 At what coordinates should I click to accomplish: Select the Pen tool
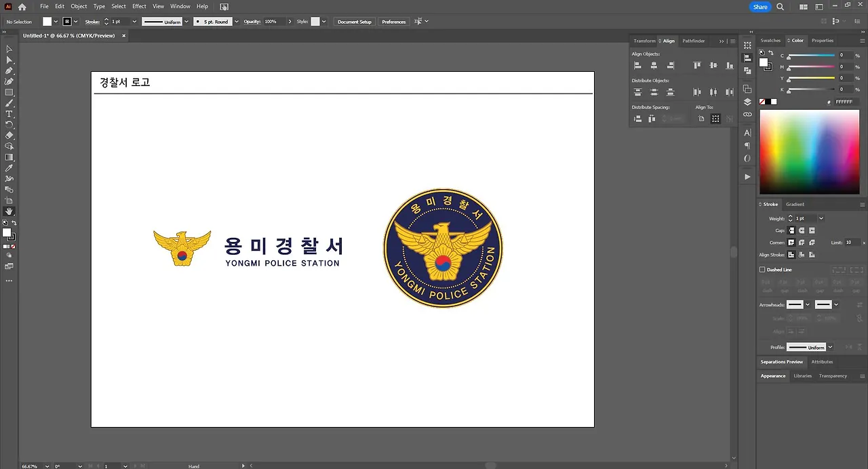(x=9, y=70)
